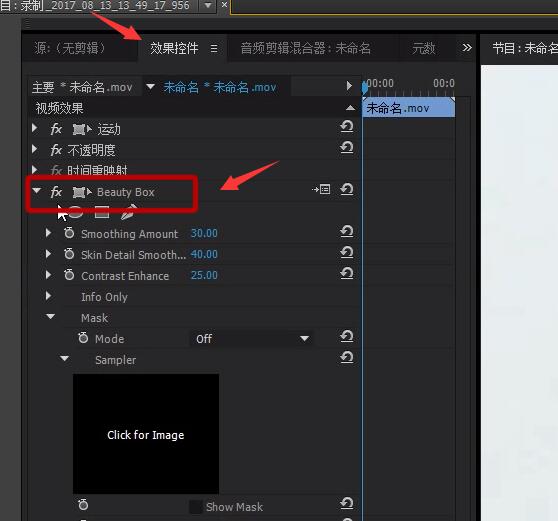Image resolution: width=558 pixels, height=521 pixels.
Task: Reset the Smoothing Amount parameter
Action: (347, 232)
